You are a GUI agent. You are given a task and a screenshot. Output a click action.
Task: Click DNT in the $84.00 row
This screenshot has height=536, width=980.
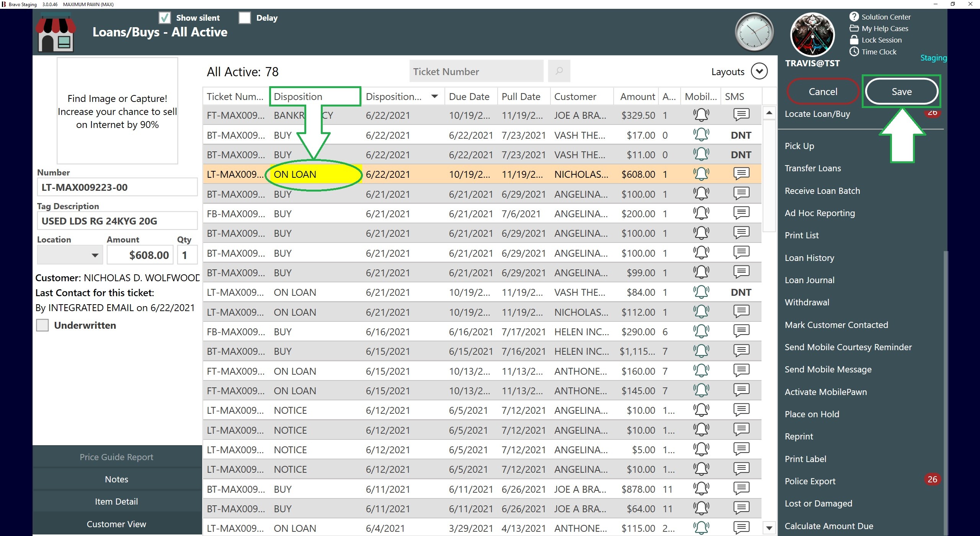coord(741,292)
